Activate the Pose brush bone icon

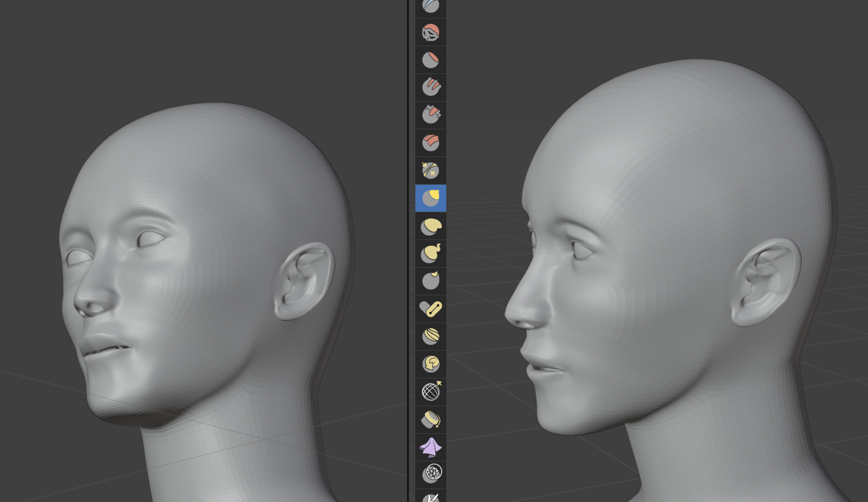431,308
